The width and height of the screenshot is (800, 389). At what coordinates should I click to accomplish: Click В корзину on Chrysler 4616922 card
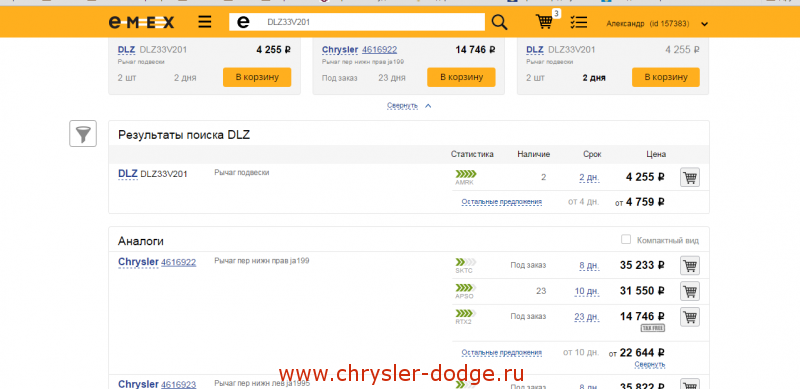(x=461, y=77)
